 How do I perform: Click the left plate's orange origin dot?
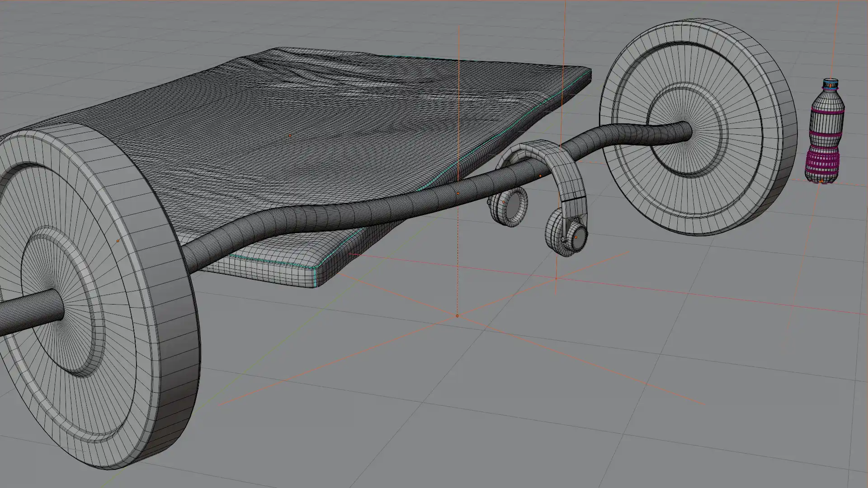[x=118, y=241]
